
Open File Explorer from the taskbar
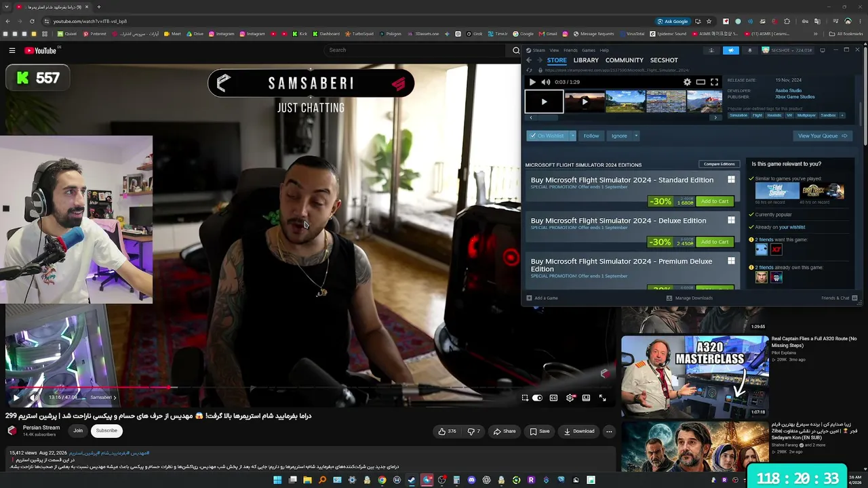307,480
